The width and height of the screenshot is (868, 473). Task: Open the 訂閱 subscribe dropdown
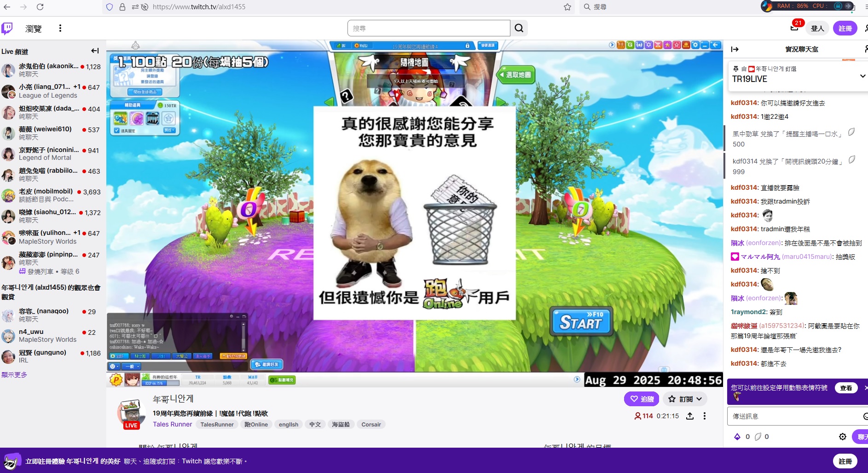pyautogui.click(x=686, y=399)
